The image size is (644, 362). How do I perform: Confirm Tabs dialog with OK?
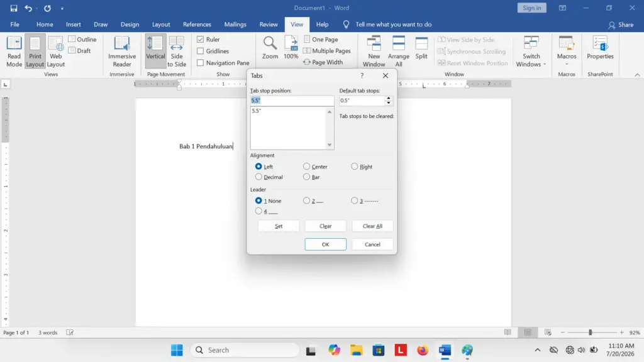pyautogui.click(x=325, y=244)
